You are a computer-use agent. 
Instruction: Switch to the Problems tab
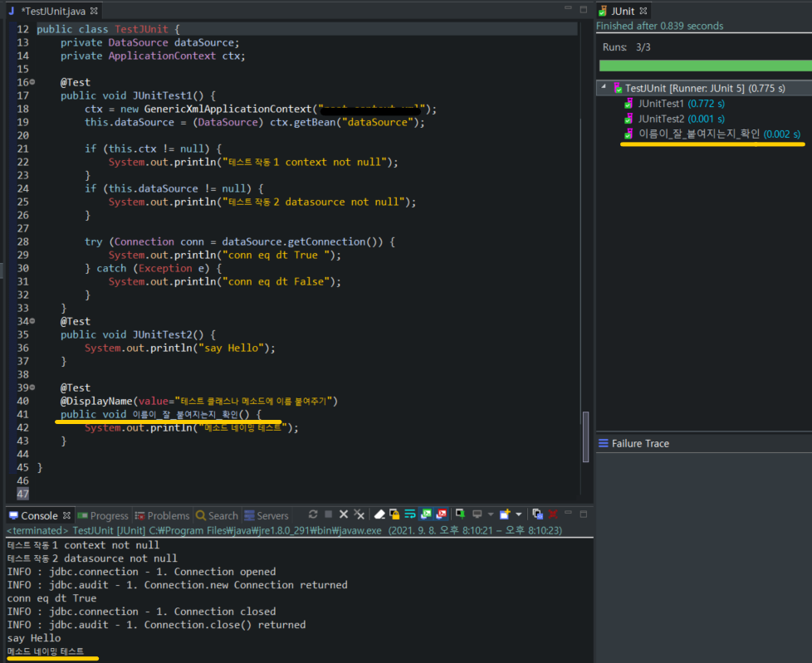point(162,515)
